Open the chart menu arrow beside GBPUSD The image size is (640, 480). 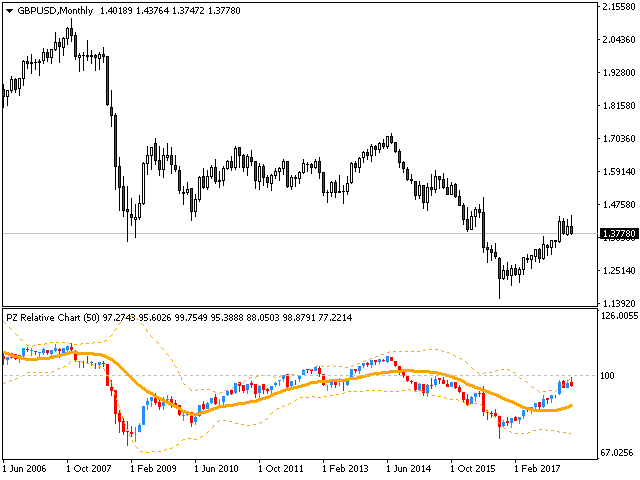coord(10,11)
